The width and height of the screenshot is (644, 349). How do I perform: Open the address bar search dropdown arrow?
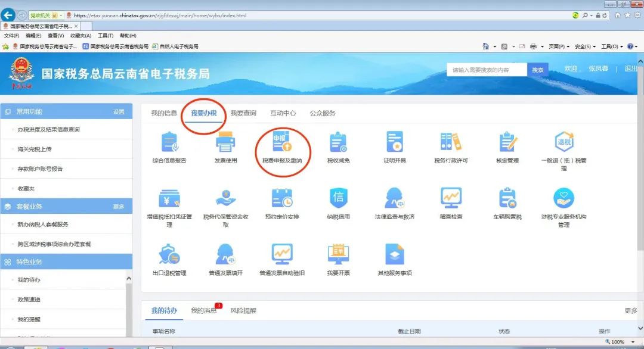tap(591, 15)
